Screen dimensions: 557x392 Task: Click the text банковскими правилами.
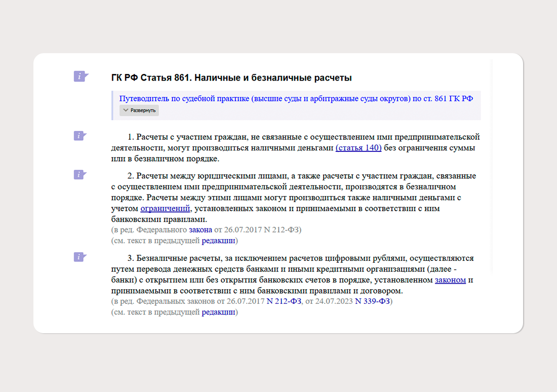pos(159,219)
